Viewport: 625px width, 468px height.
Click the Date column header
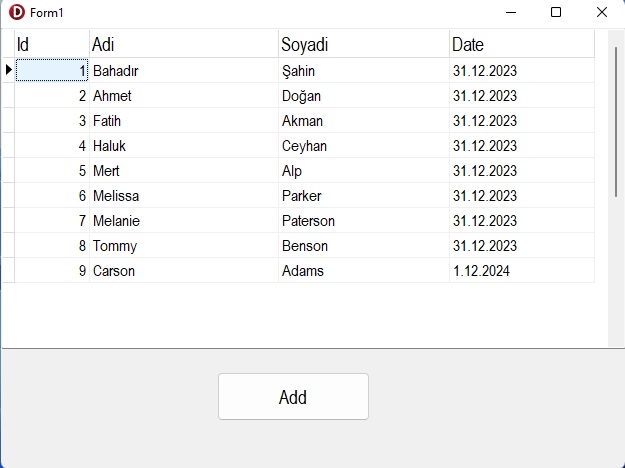tap(522, 44)
